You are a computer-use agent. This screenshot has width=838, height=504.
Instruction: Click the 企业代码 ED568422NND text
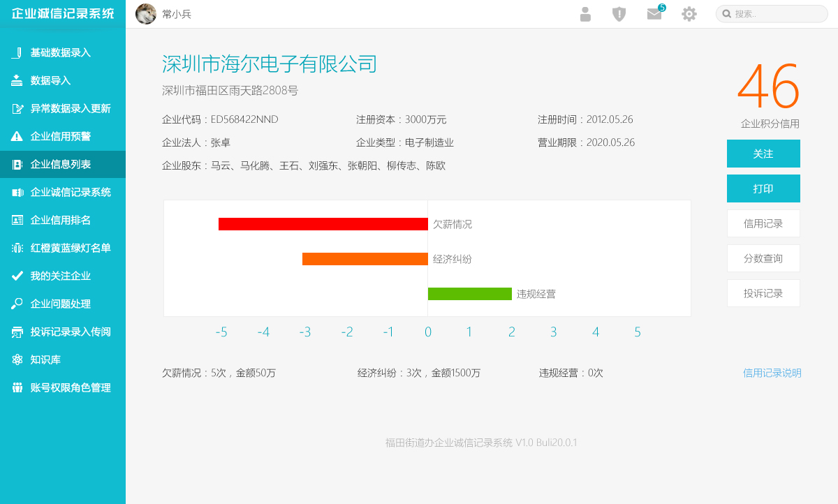pos(220,119)
